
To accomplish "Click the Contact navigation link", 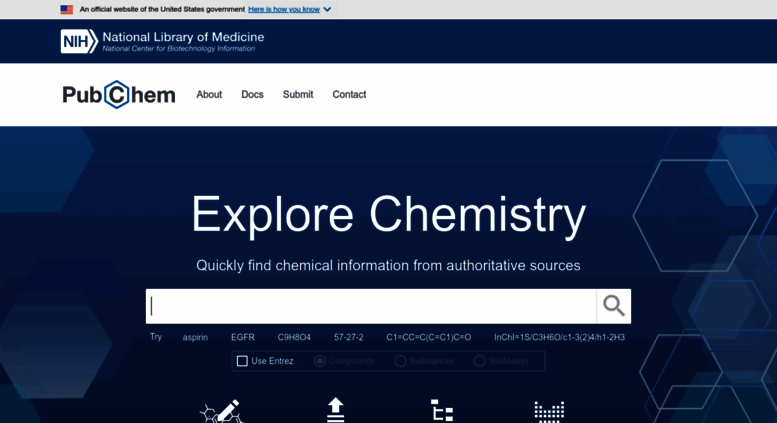I will tap(349, 95).
